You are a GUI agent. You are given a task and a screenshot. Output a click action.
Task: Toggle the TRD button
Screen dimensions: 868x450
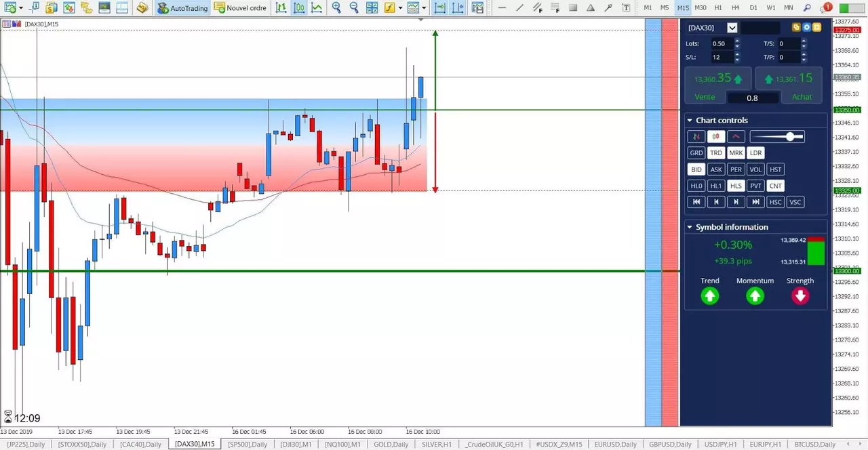click(x=716, y=153)
